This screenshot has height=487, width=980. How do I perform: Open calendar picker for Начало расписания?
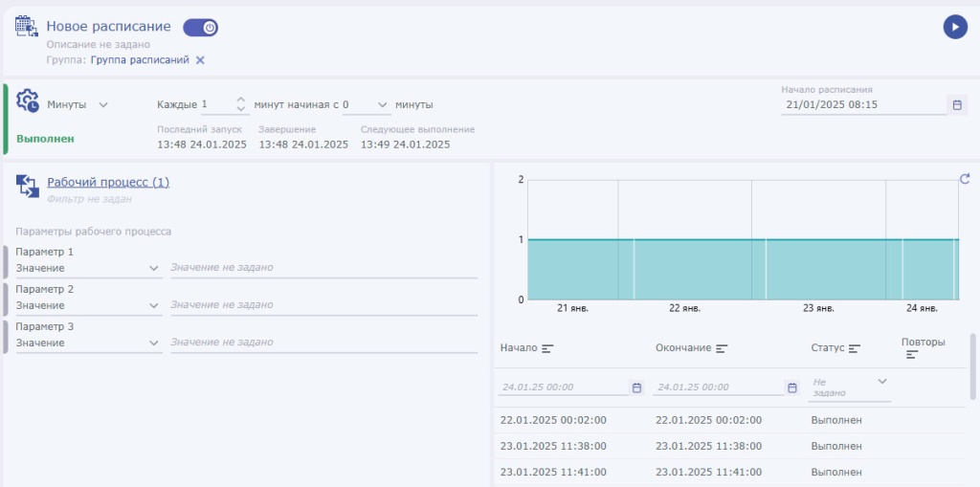pos(957,105)
